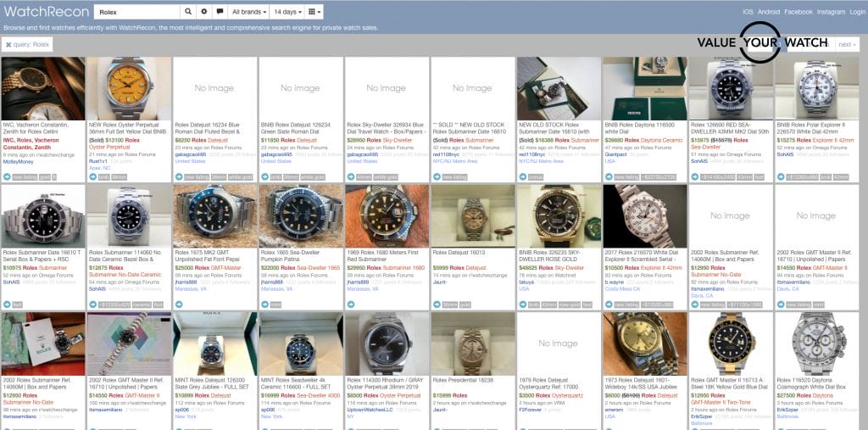Open the Rolex Daytona 116500 White Dial thumbnail
Screen dimensions: 868x430
tap(644, 88)
